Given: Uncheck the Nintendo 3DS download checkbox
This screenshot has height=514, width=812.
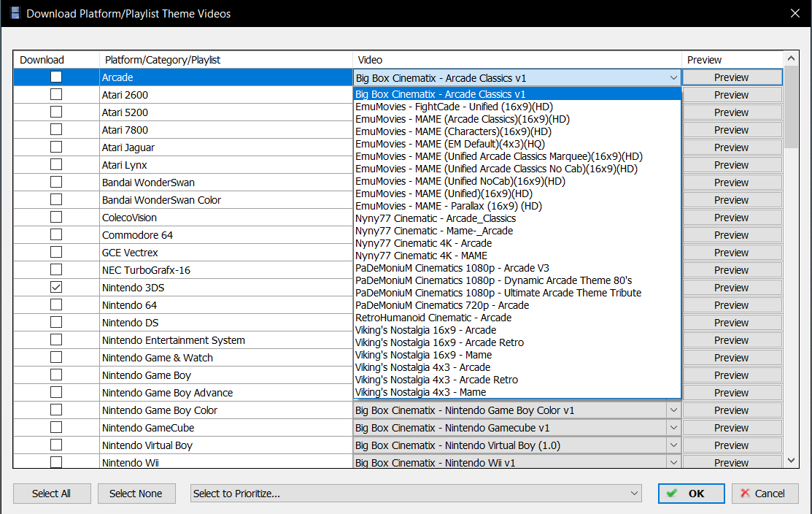Looking at the screenshot, I should 56,287.
